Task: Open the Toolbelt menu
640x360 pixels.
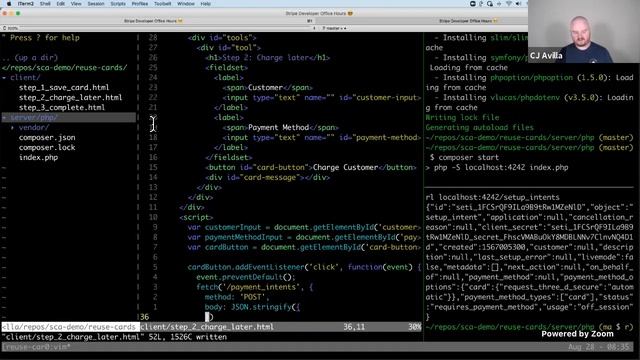Action: (162, 4)
